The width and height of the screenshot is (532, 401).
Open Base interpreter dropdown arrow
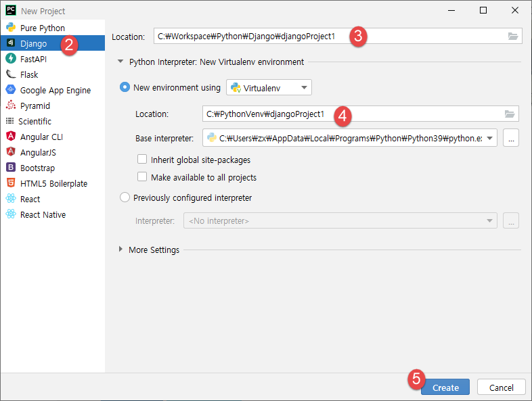coord(489,138)
